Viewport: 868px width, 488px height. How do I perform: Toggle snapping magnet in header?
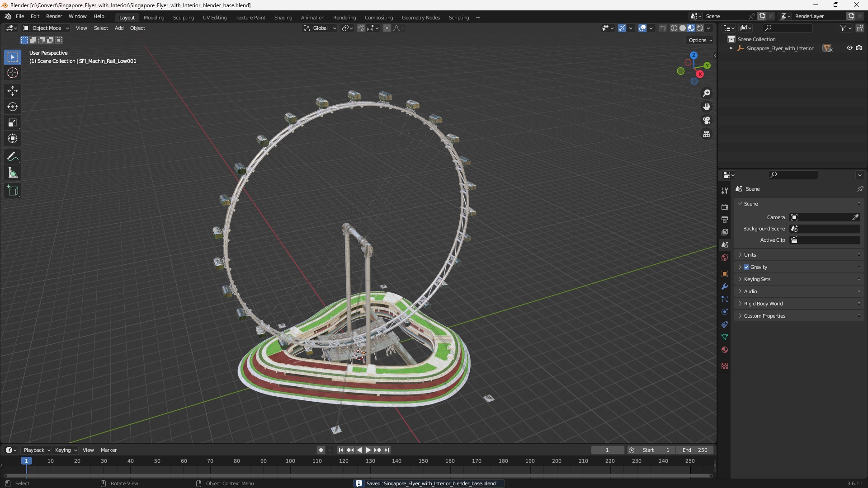point(361,28)
